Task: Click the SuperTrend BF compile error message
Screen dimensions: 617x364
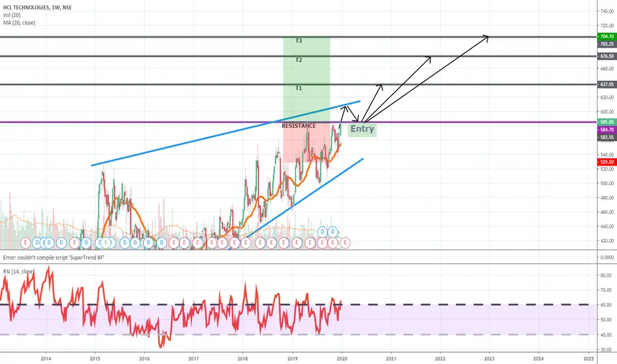Action: pyautogui.click(x=54, y=257)
